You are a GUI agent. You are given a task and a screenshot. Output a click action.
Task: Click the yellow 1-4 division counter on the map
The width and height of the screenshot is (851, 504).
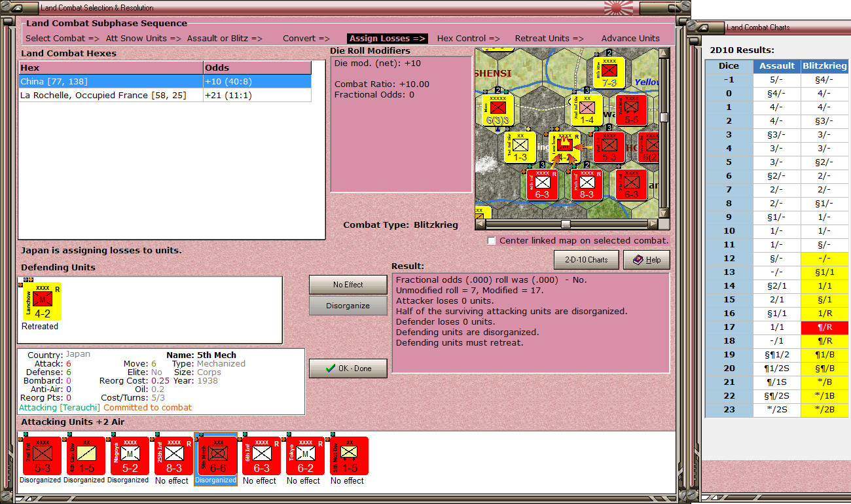click(587, 110)
